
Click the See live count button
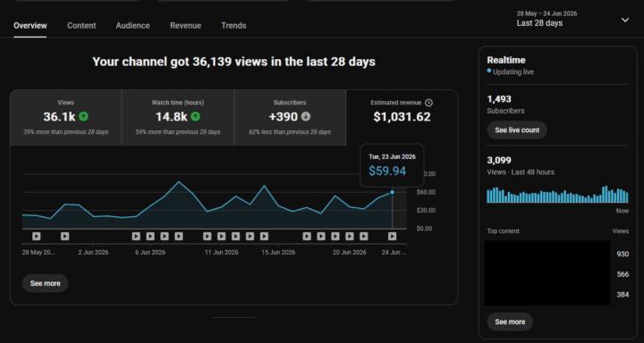(x=517, y=130)
